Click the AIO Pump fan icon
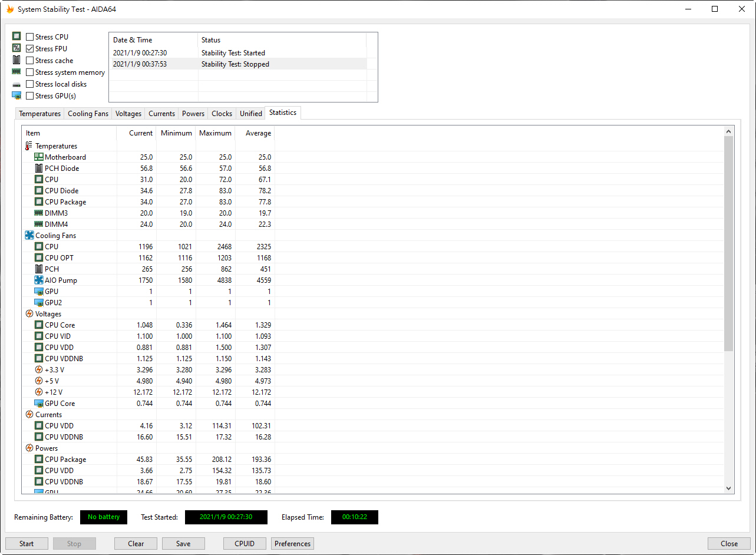This screenshot has height=555, width=756. [x=39, y=280]
